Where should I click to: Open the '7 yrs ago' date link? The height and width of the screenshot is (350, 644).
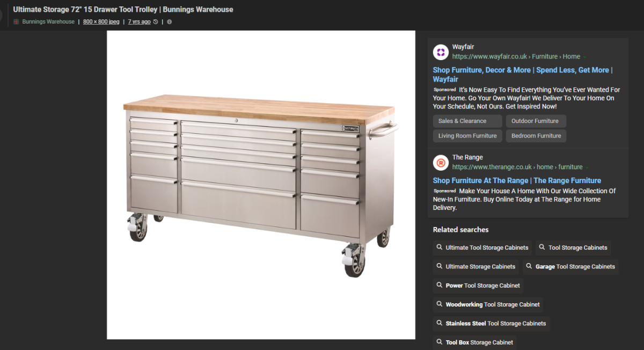(x=139, y=22)
